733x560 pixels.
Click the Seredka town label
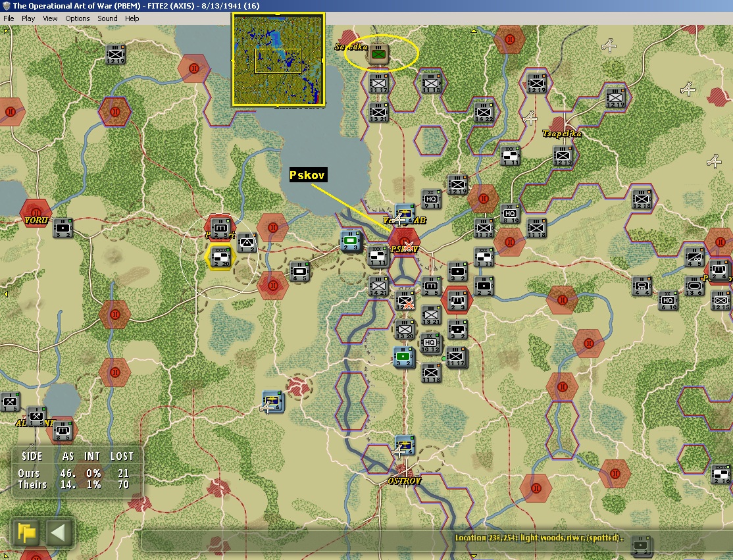click(x=351, y=46)
